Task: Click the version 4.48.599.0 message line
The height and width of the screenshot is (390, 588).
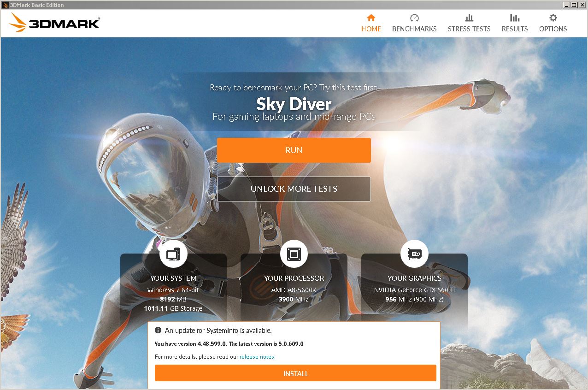Action: pyautogui.click(x=229, y=344)
